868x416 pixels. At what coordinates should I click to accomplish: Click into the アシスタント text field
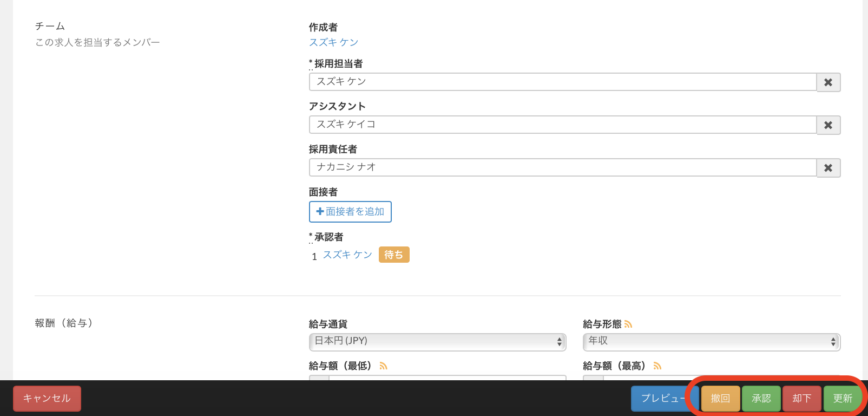(562, 125)
